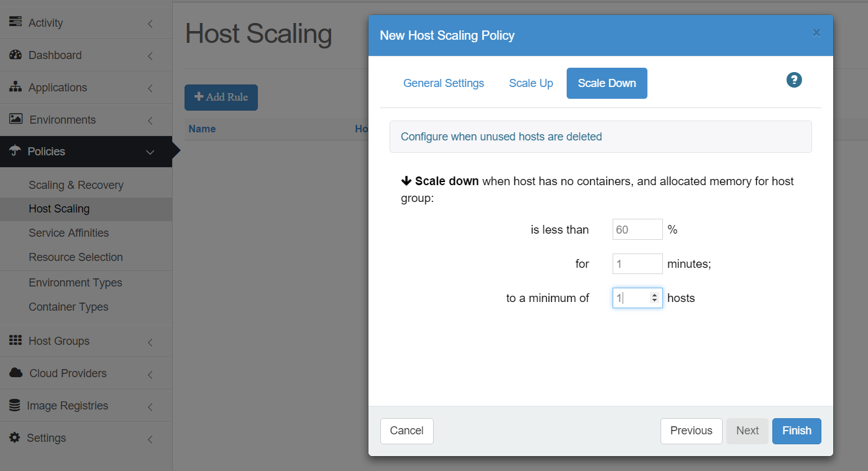The height and width of the screenshot is (471, 868).
Task: Switch to the Scale Up tab
Action: 531,83
